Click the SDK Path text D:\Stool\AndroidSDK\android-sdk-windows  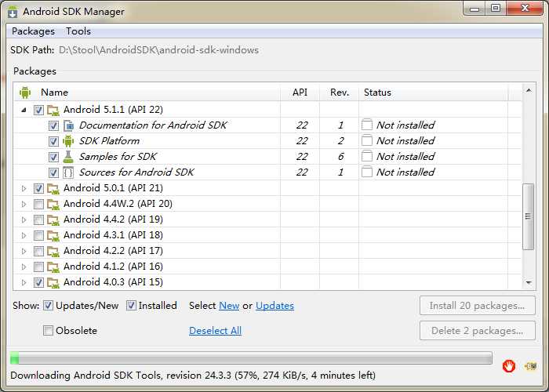(158, 50)
